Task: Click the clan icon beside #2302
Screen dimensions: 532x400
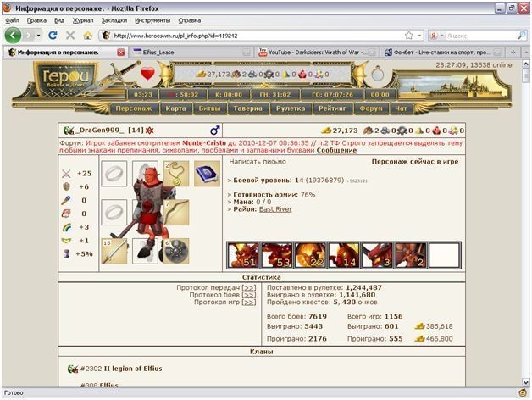Action: click(73, 369)
